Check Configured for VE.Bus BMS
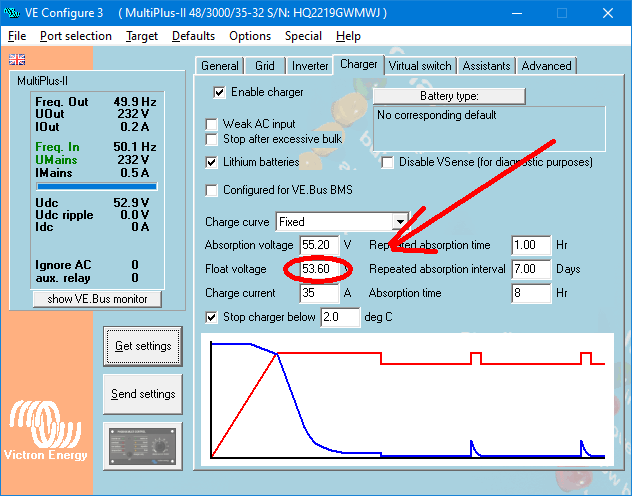 (x=212, y=191)
